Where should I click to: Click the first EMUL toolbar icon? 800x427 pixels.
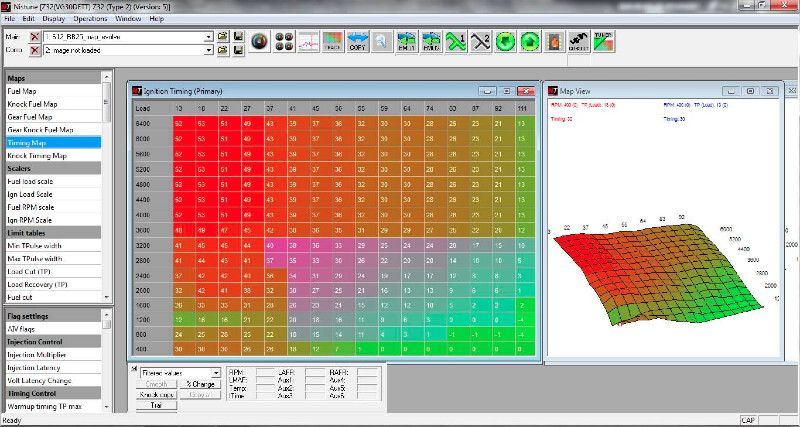(x=407, y=41)
